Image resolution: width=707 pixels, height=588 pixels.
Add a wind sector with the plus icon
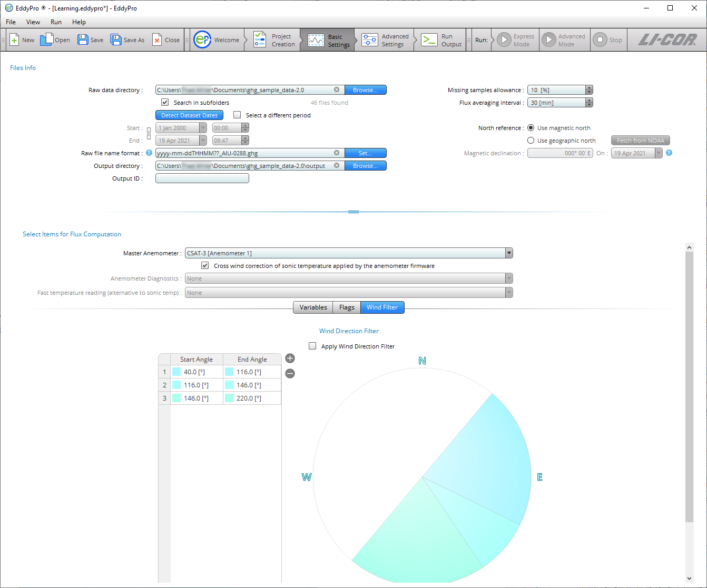tap(290, 358)
